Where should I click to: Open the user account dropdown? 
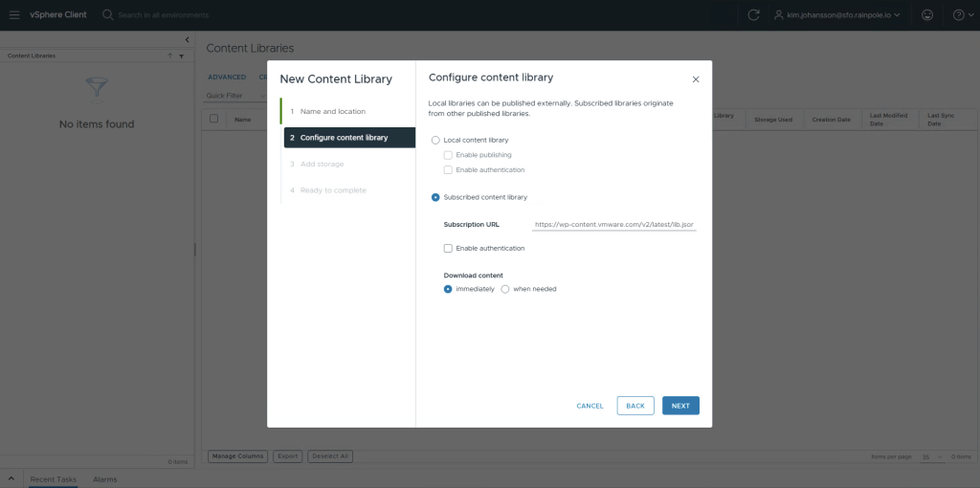tap(837, 15)
